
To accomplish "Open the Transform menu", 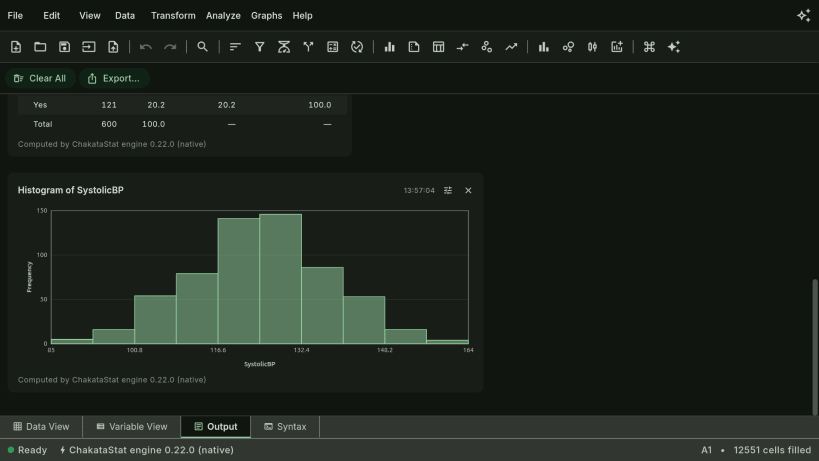I will pos(173,16).
